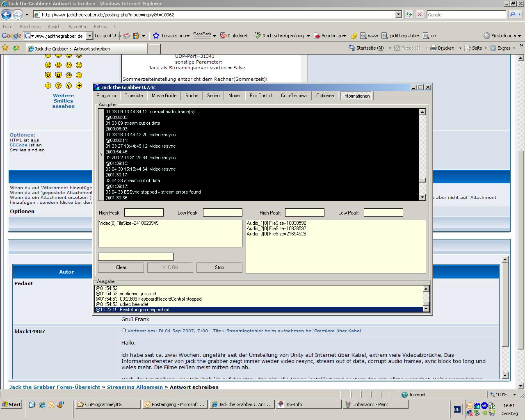Refresh the page with green arrows icon
525x420 pixels.
pyautogui.click(x=409, y=14)
